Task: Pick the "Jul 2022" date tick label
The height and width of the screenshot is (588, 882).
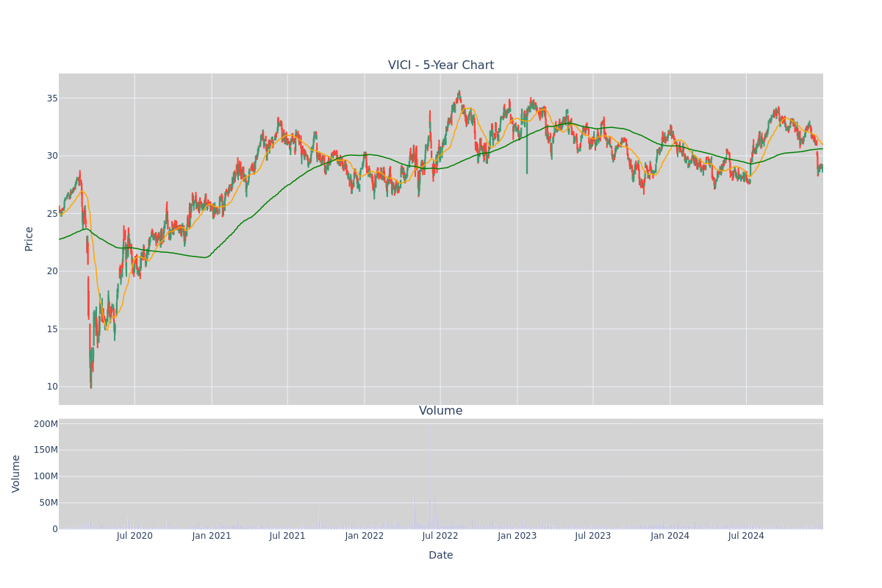Action: coord(440,536)
